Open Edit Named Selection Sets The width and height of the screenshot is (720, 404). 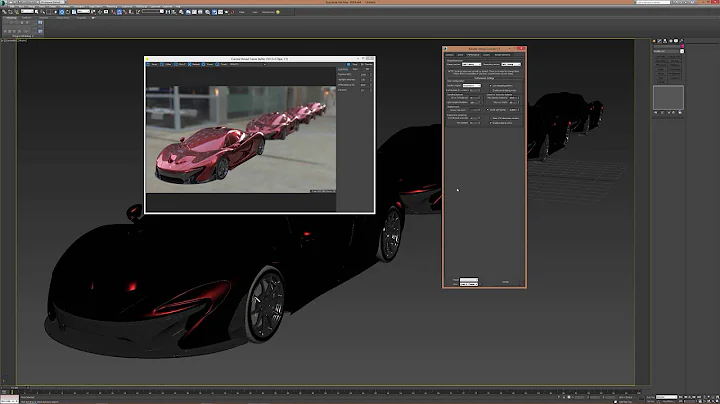[x=138, y=12]
